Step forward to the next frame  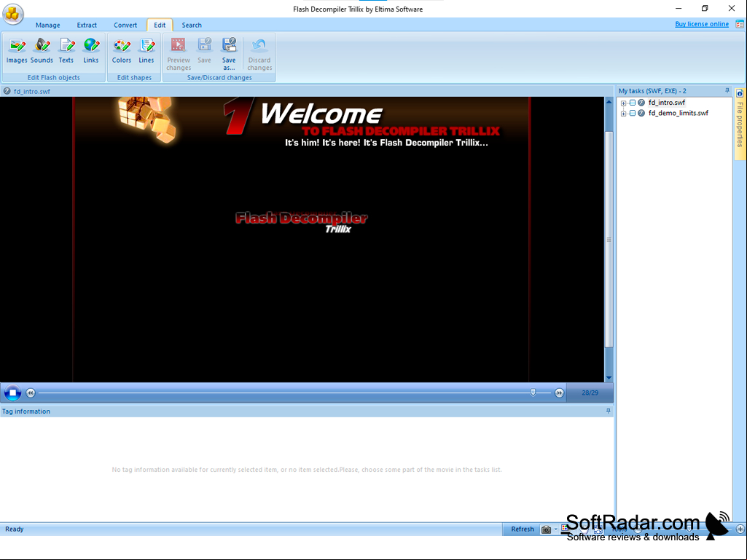point(559,393)
